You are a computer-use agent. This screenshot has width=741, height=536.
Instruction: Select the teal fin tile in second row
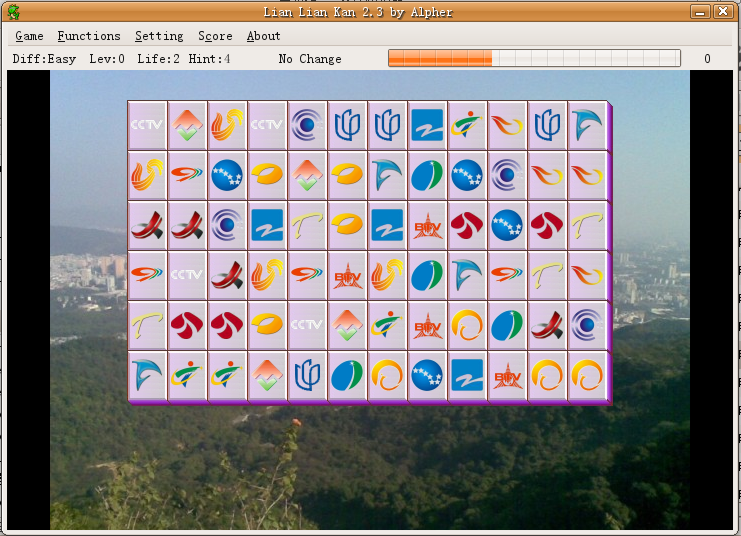coord(387,175)
